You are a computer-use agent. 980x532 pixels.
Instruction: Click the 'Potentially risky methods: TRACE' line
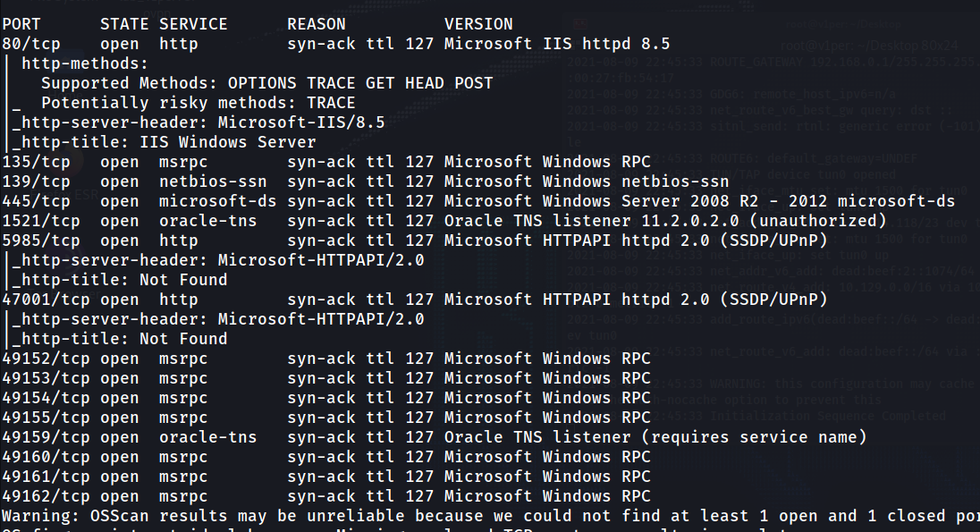(199, 103)
